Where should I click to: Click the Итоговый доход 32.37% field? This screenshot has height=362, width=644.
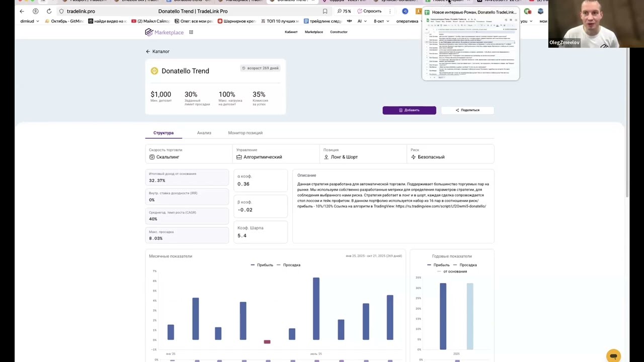pyautogui.click(x=188, y=177)
